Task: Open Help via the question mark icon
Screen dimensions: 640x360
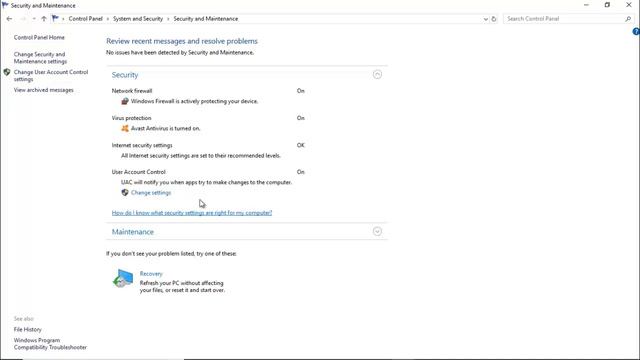Action: point(636,31)
